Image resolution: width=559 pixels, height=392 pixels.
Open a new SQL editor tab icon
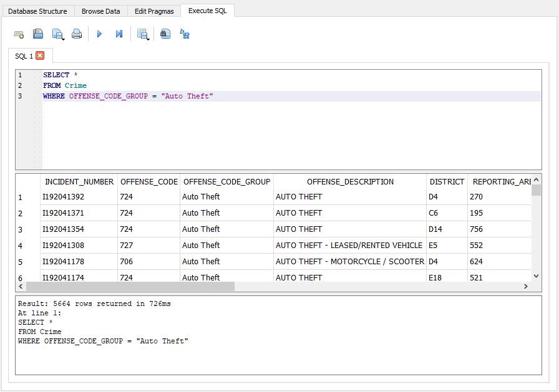pyautogui.click(x=19, y=34)
